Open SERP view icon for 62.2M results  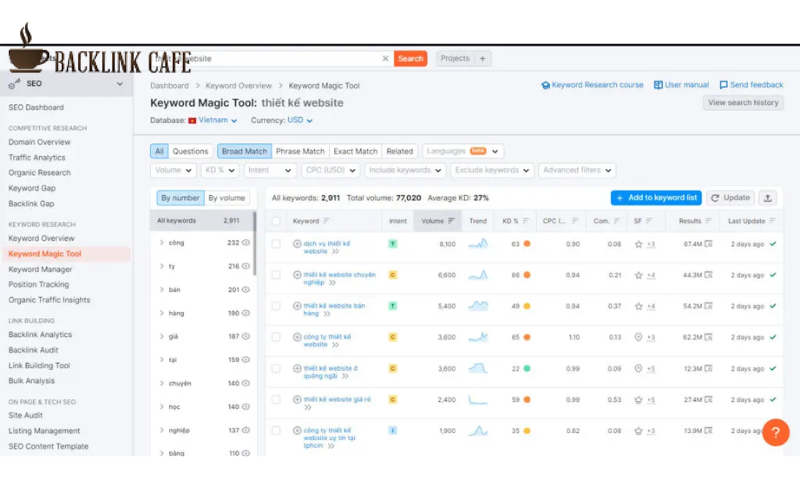click(x=709, y=337)
